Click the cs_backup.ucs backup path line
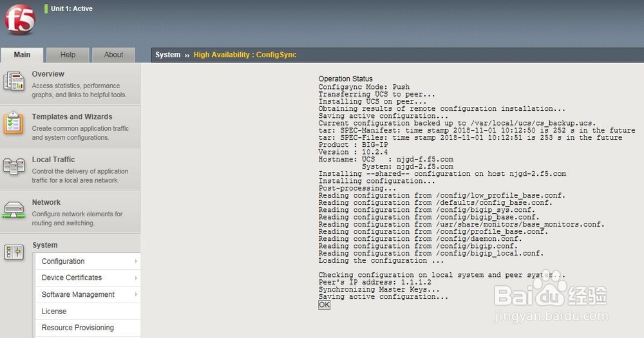 457,123
